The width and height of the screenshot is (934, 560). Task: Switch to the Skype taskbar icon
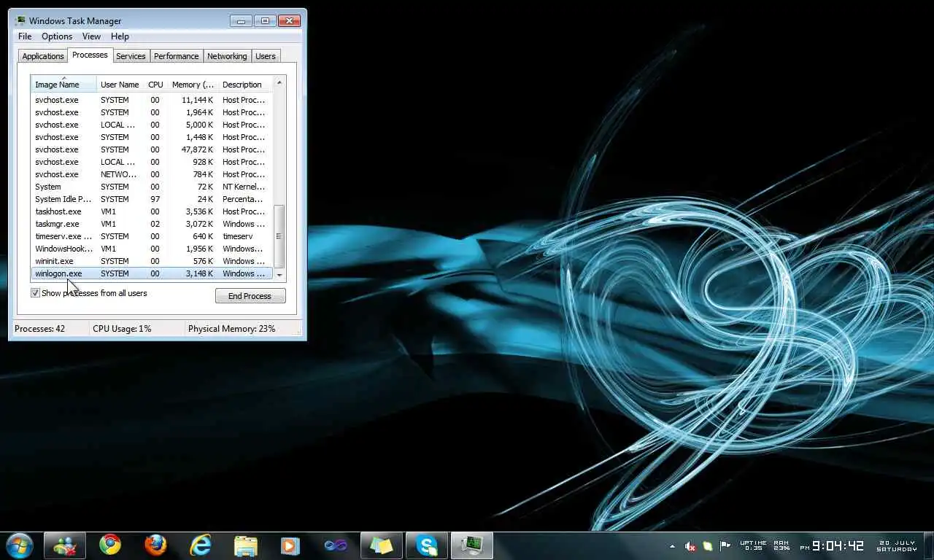pyautogui.click(x=427, y=545)
